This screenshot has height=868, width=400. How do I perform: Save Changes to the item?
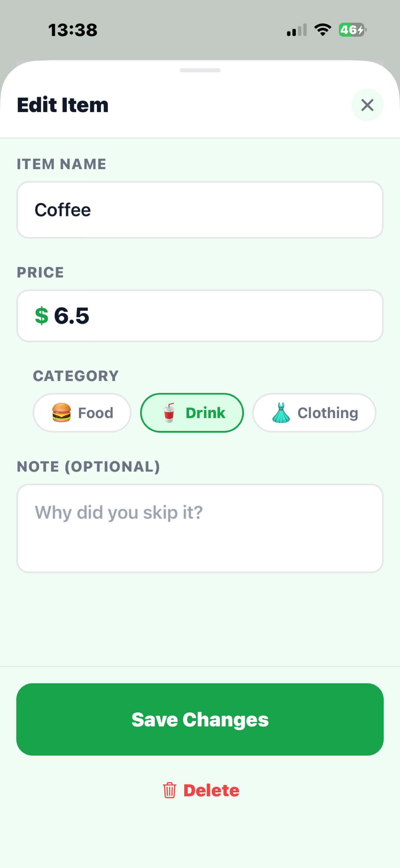coord(200,719)
